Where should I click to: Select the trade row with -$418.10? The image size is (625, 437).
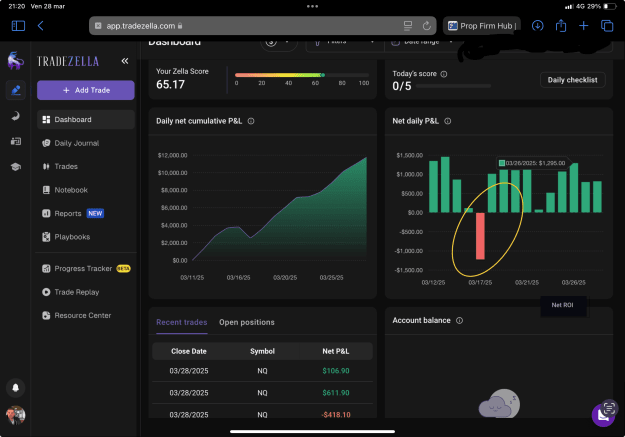[x=262, y=413]
